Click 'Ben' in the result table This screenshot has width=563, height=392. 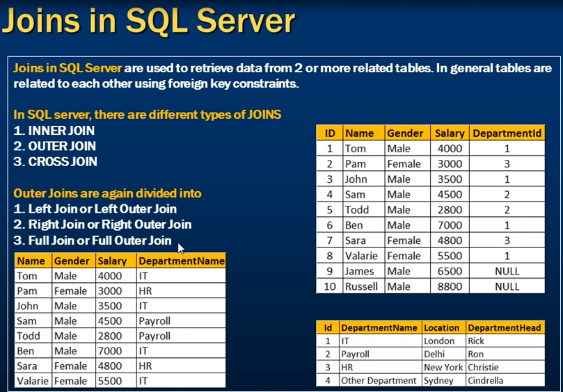point(33,351)
